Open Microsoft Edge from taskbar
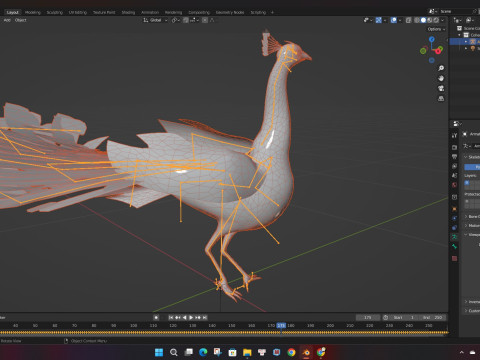 [203, 352]
